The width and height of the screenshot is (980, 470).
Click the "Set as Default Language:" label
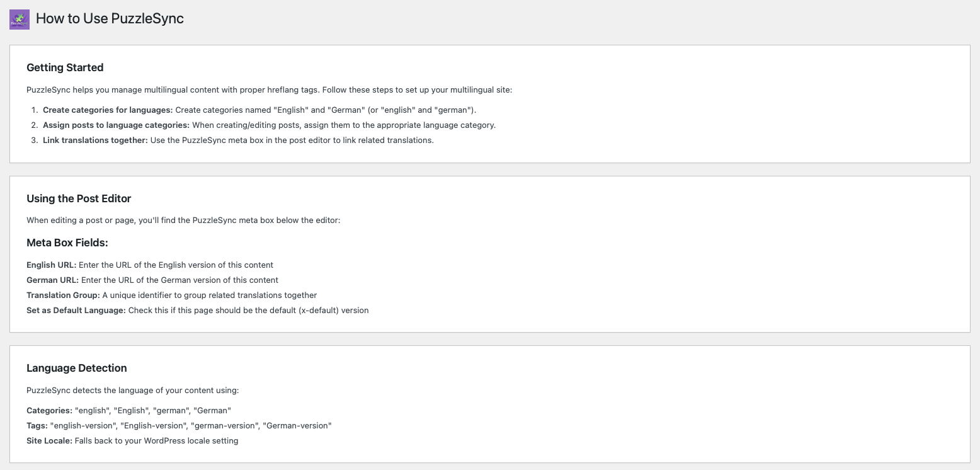pos(76,311)
